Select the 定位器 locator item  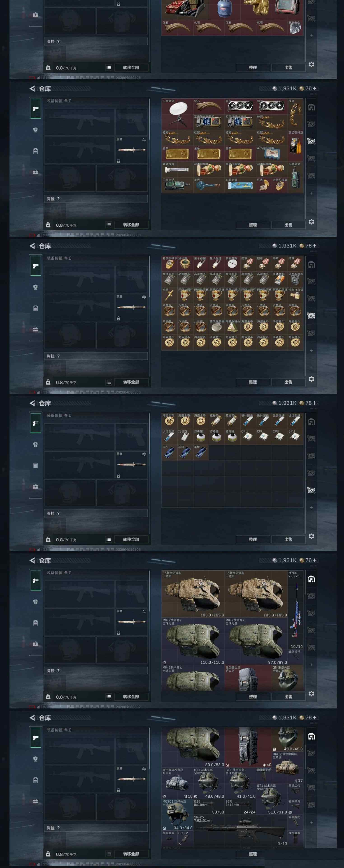185,437
